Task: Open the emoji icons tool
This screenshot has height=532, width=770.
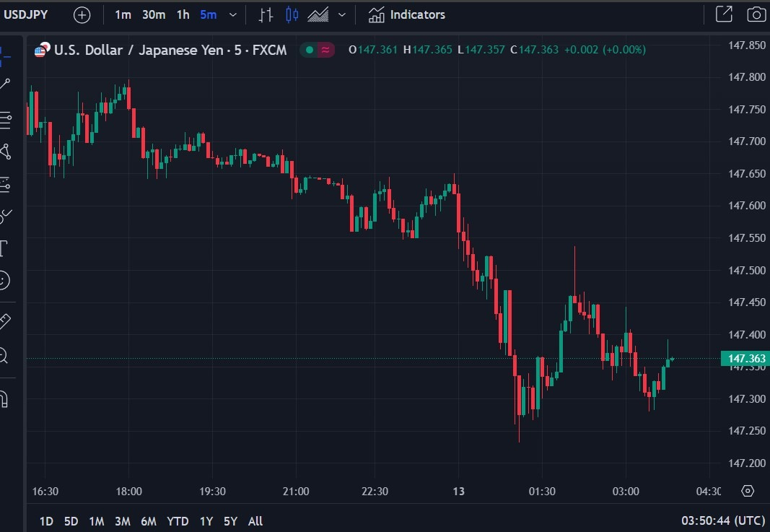Action: [4, 281]
